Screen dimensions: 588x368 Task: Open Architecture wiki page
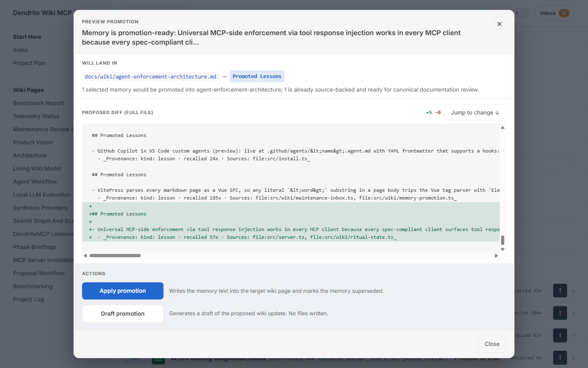(x=30, y=155)
